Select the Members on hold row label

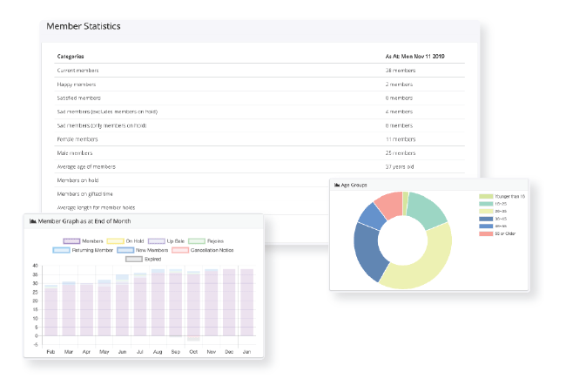[x=77, y=180]
